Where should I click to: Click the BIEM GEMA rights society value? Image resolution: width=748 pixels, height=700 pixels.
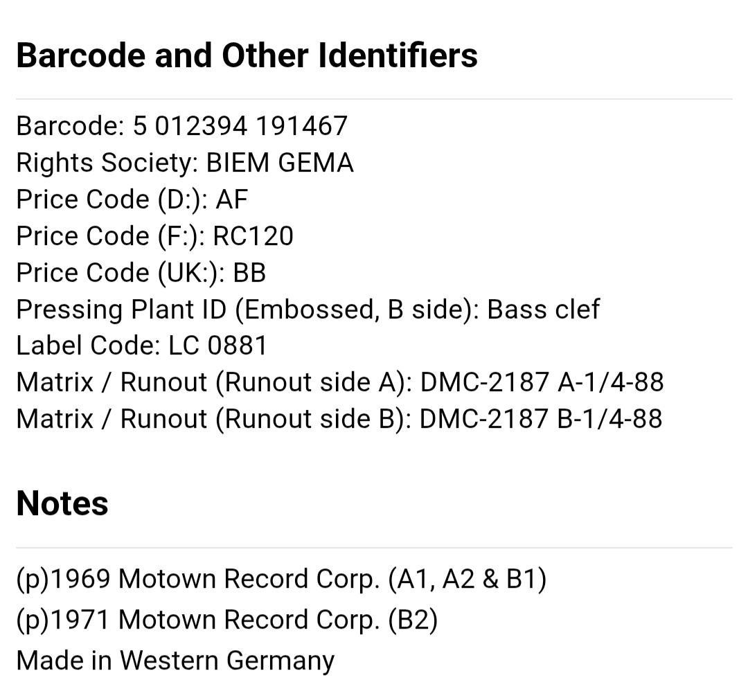tap(280, 163)
